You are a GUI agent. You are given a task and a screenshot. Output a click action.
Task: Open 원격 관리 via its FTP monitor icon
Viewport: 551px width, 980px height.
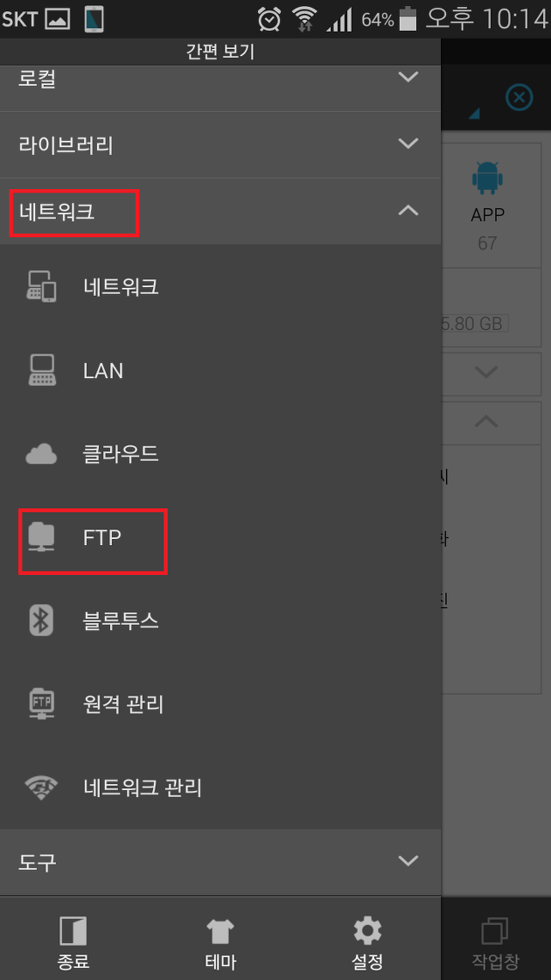(x=41, y=703)
